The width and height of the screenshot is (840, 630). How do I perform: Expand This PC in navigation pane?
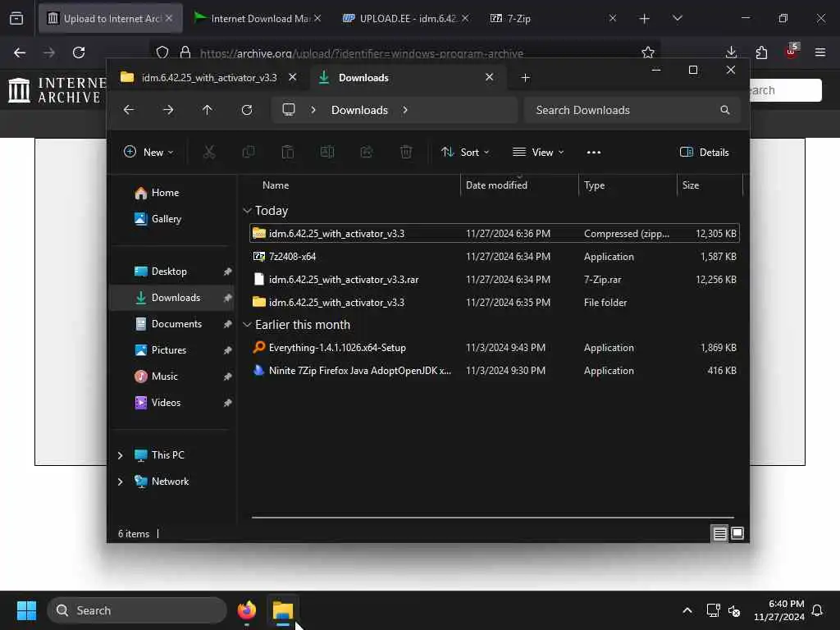coord(120,455)
